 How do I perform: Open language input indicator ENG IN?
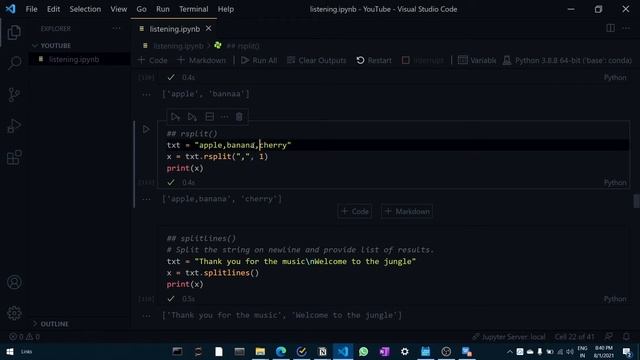coord(582,351)
